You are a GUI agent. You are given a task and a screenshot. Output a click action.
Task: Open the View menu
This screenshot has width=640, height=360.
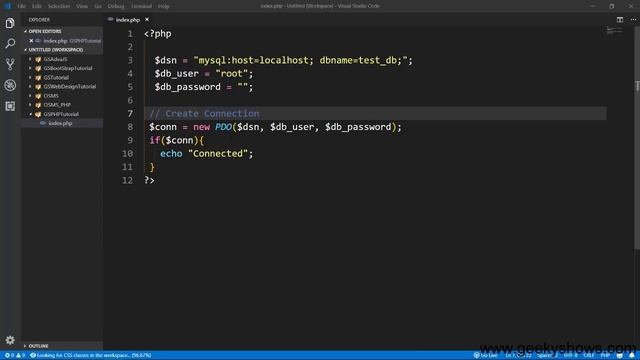pos(82,6)
